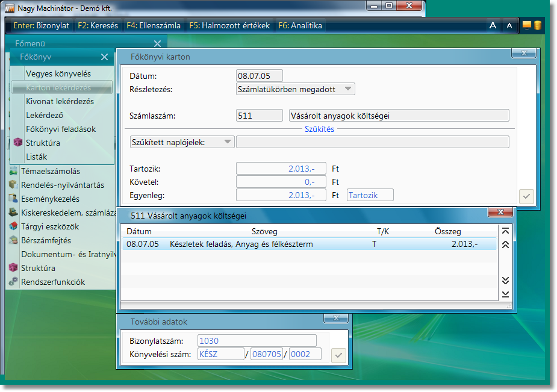Image resolution: width=557 pixels, height=392 pixels.
Task: Click the larger font size A icon
Action: pyautogui.click(x=493, y=25)
